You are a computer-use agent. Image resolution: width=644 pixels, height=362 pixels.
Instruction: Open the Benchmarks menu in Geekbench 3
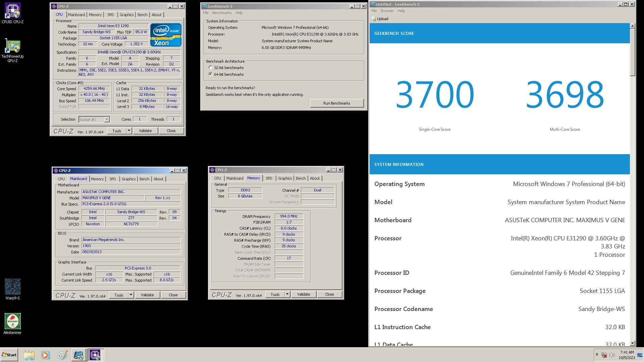pyautogui.click(x=222, y=13)
